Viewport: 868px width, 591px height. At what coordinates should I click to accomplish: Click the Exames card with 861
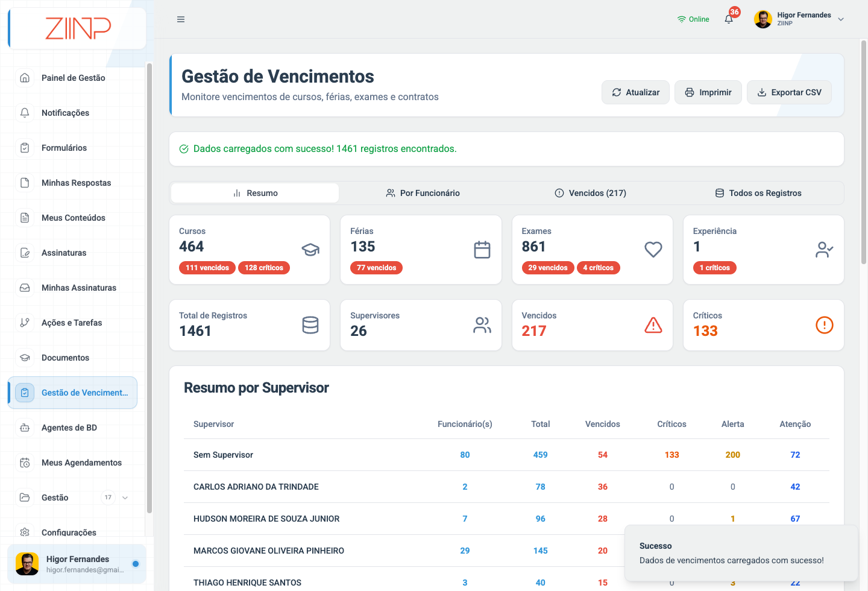coord(593,250)
